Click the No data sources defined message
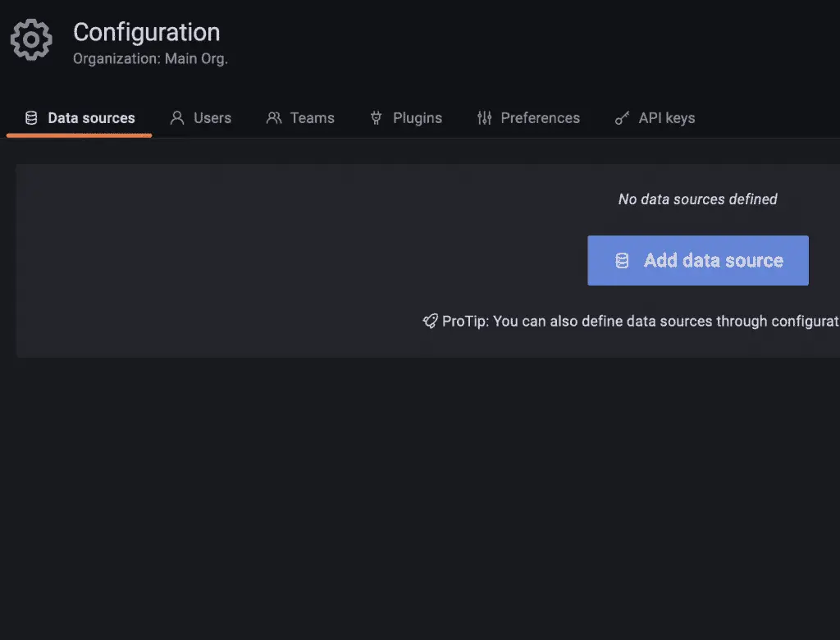Image resolution: width=840 pixels, height=640 pixels. point(697,199)
